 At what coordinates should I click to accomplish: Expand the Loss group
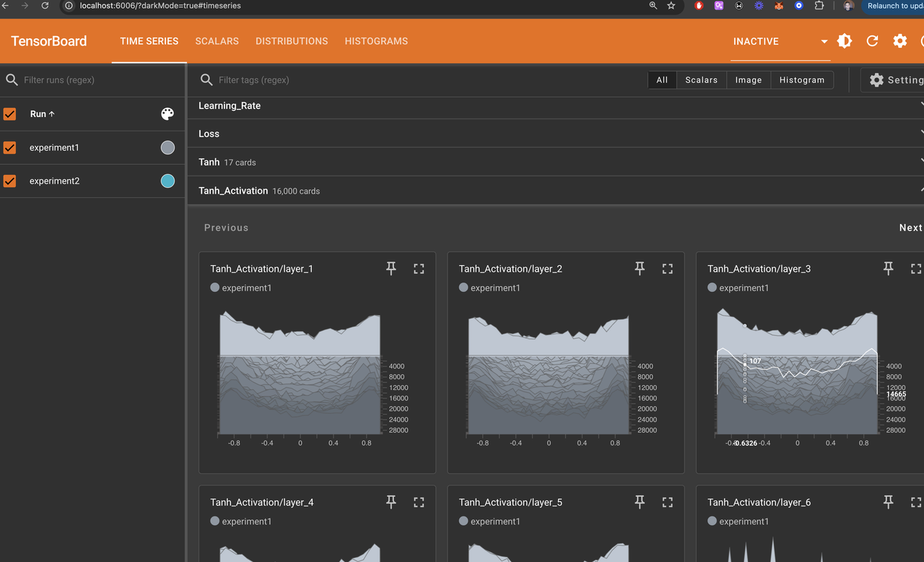[x=556, y=134]
